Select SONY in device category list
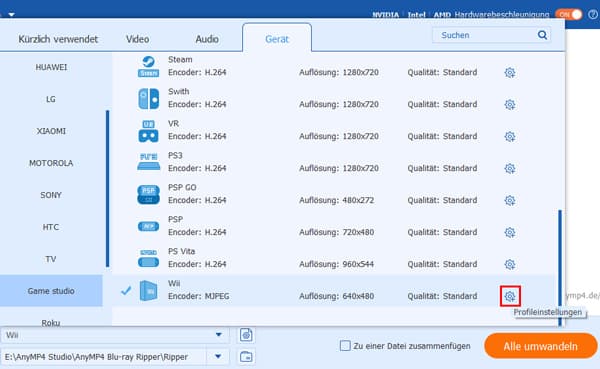Viewport: 600px width, 369px height. [x=51, y=195]
